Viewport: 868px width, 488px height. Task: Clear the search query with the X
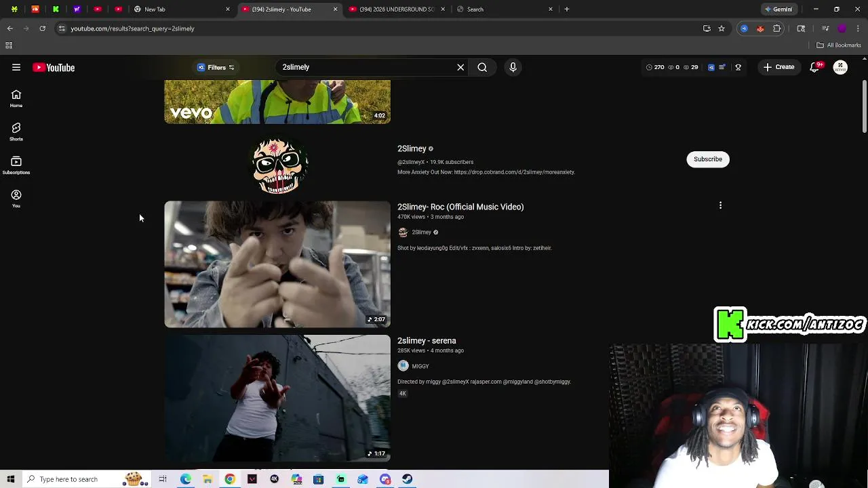(460, 67)
